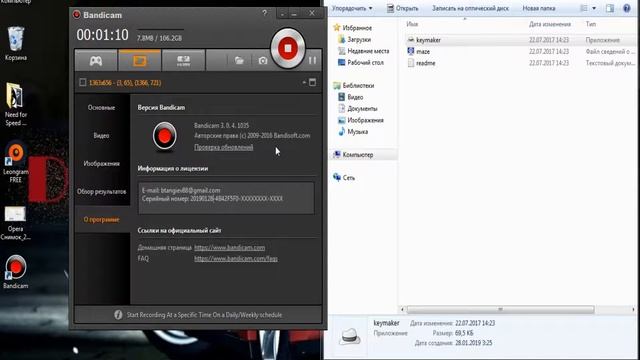This screenshot has height=360, width=640.
Task: Select screen recording mode rectangle icon
Action: point(140,61)
